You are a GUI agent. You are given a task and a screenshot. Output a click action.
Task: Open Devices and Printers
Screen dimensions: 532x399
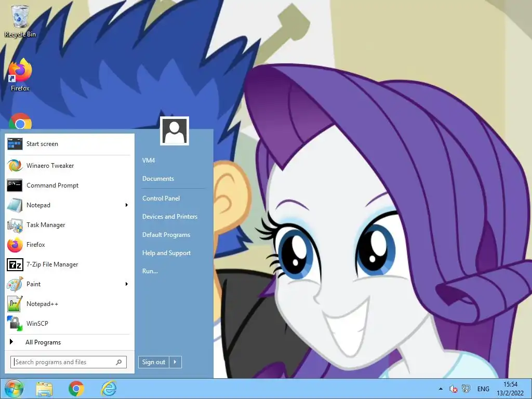click(170, 217)
